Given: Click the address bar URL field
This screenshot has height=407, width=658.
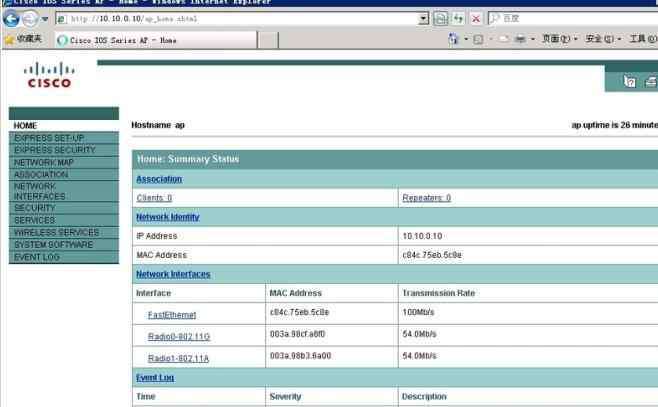Looking at the screenshot, I should point(237,18).
